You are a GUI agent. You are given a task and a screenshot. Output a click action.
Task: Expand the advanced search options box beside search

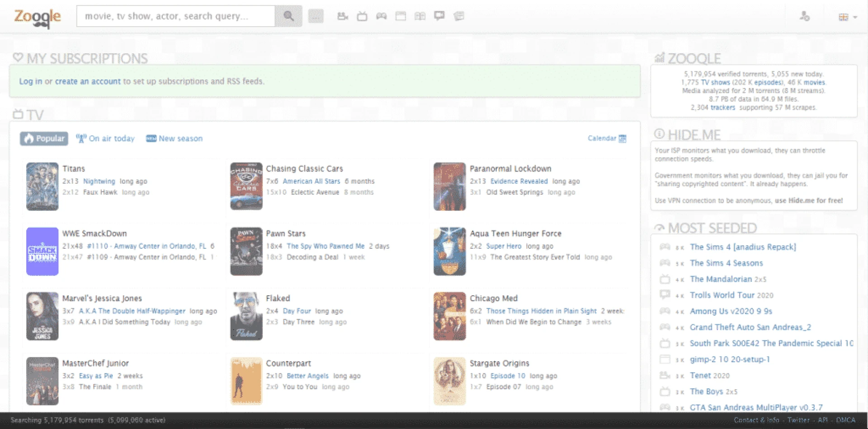coord(316,15)
